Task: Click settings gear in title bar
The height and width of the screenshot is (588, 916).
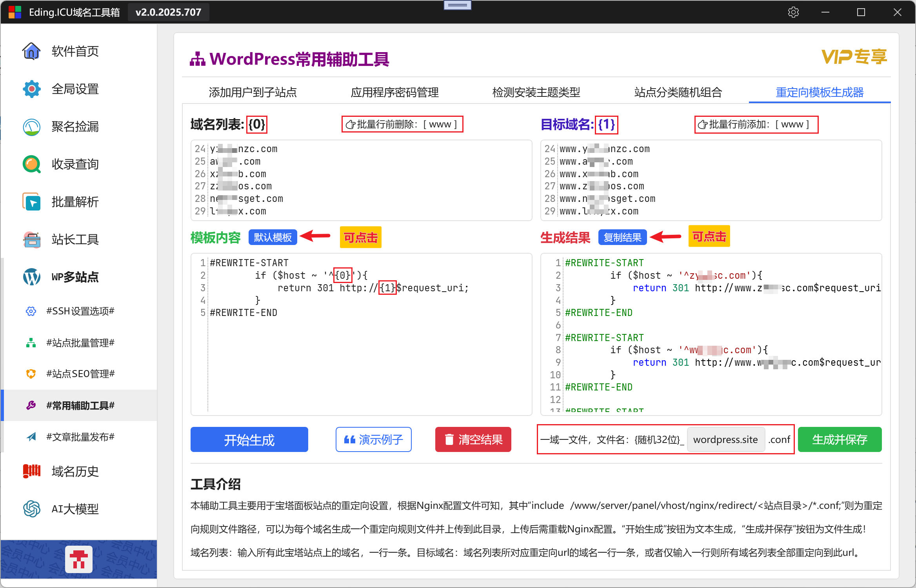Action: 793,12
